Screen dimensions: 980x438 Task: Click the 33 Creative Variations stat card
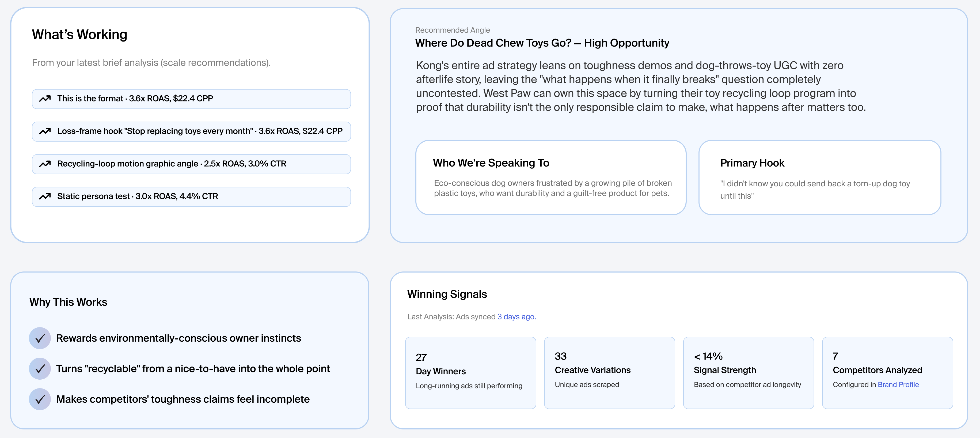(x=609, y=373)
